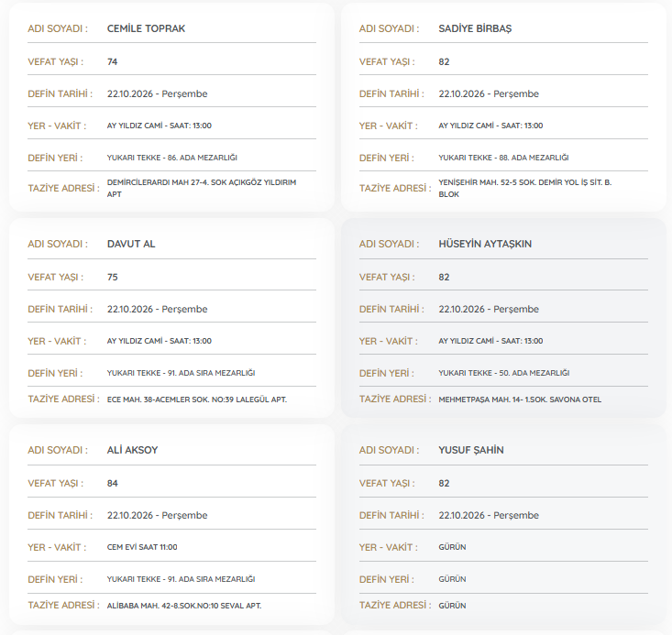Click AY YILDIZ CAMİ time in Hüseyin Aytaşkın card
This screenshot has width=672, height=635.
pyautogui.click(x=490, y=341)
